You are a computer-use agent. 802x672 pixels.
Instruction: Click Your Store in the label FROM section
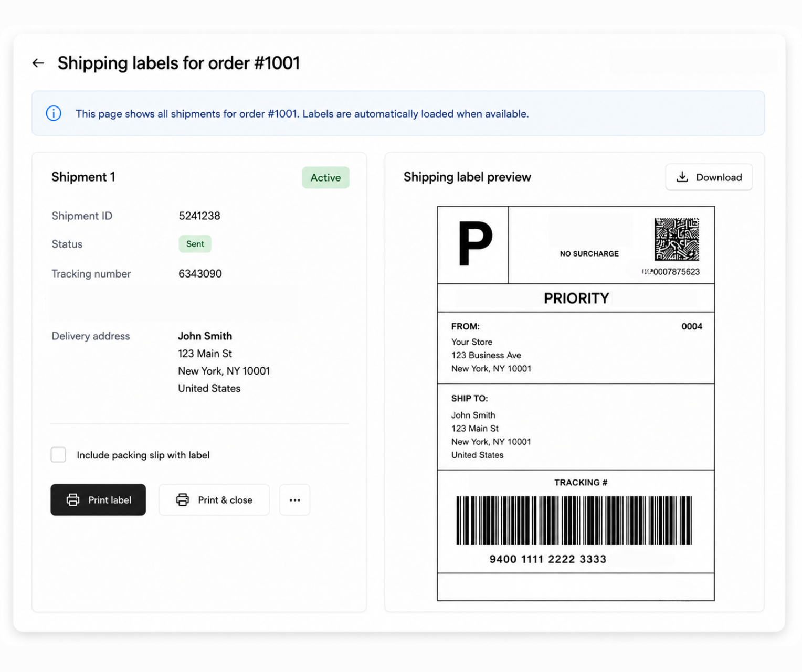tap(472, 342)
